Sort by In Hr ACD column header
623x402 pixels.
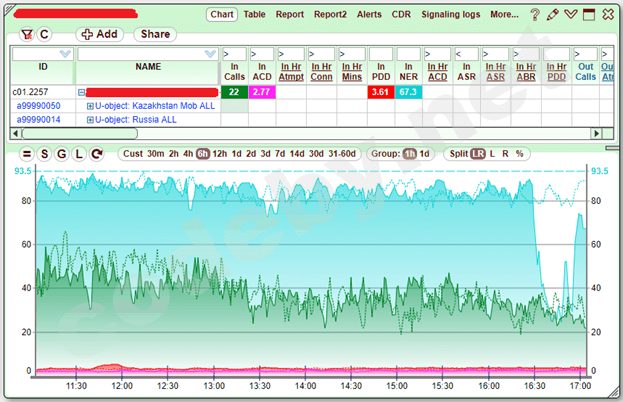tap(437, 72)
